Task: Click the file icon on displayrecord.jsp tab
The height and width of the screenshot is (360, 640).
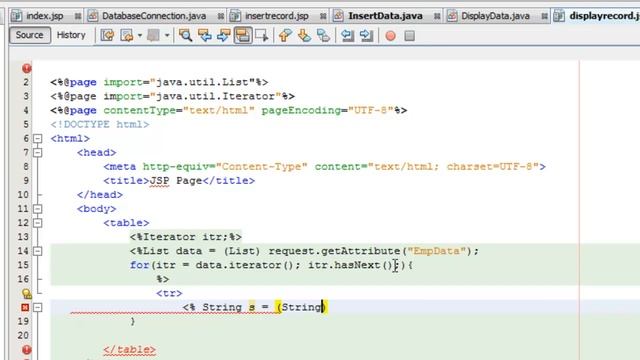Action: (559, 16)
